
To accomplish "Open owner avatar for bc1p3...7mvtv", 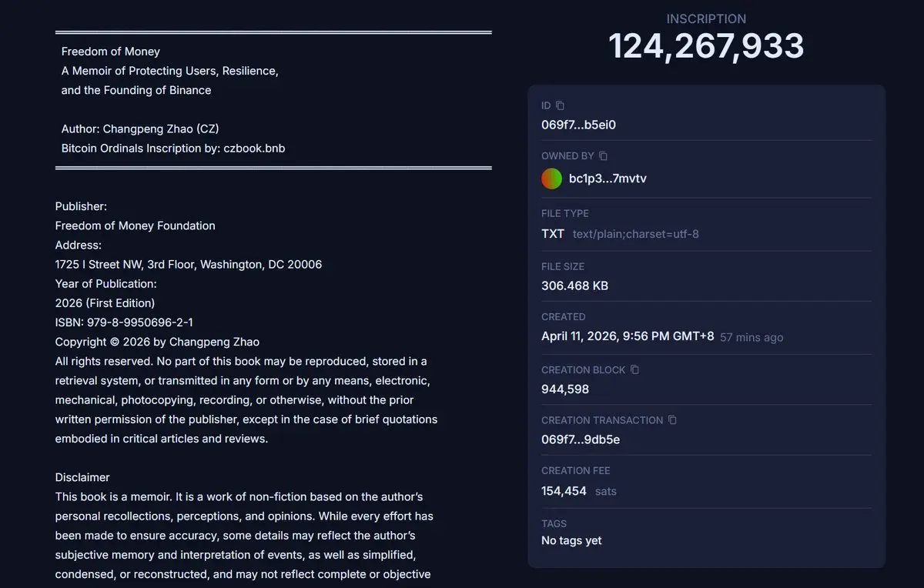I will [551, 179].
